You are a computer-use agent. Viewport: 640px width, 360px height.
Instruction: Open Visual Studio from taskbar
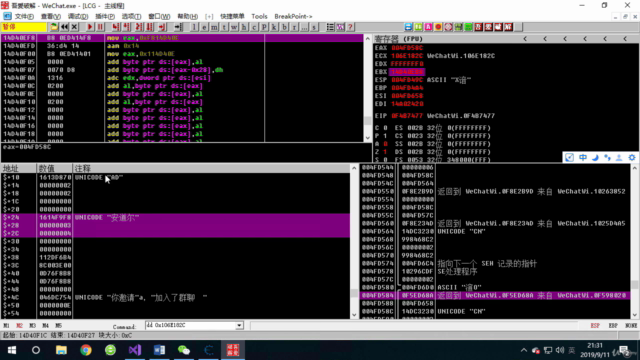coord(135,350)
